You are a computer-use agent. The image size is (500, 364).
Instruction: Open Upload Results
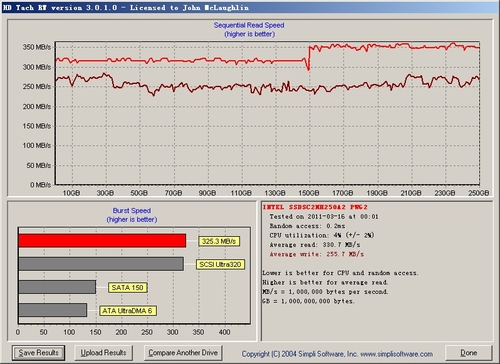point(103,353)
